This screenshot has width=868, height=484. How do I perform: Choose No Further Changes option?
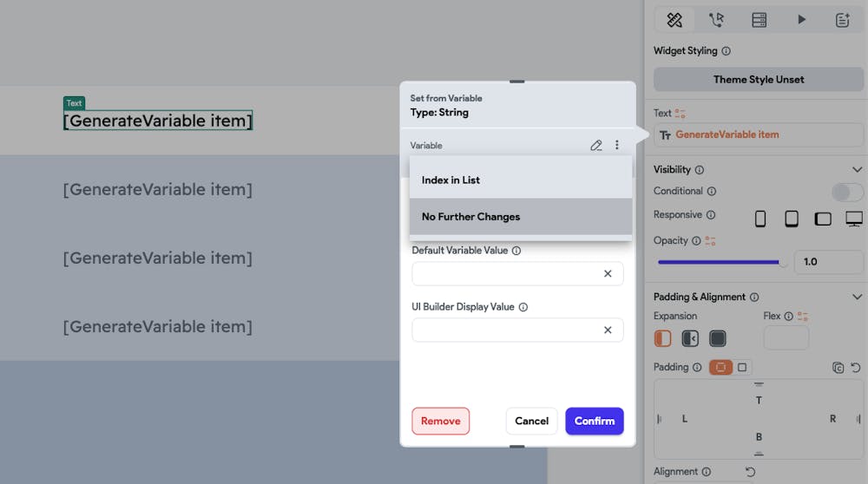click(x=521, y=217)
